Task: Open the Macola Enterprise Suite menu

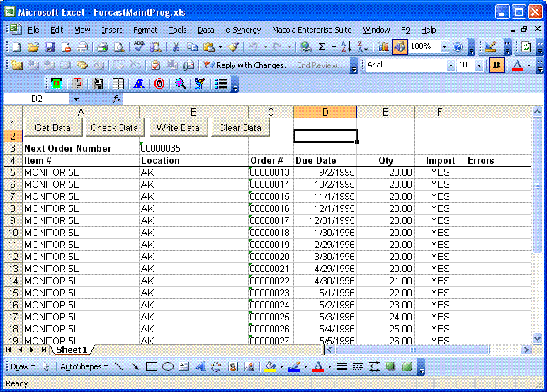Action: click(x=312, y=30)
